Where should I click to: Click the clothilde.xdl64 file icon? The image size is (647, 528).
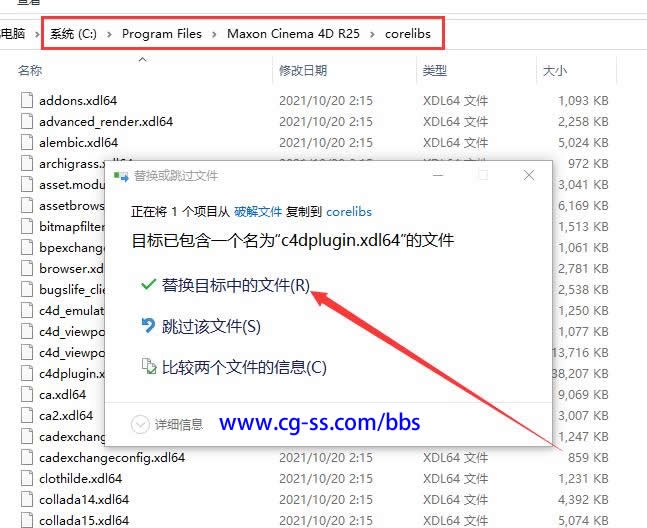pyautogui.click(x=27, y=478)
